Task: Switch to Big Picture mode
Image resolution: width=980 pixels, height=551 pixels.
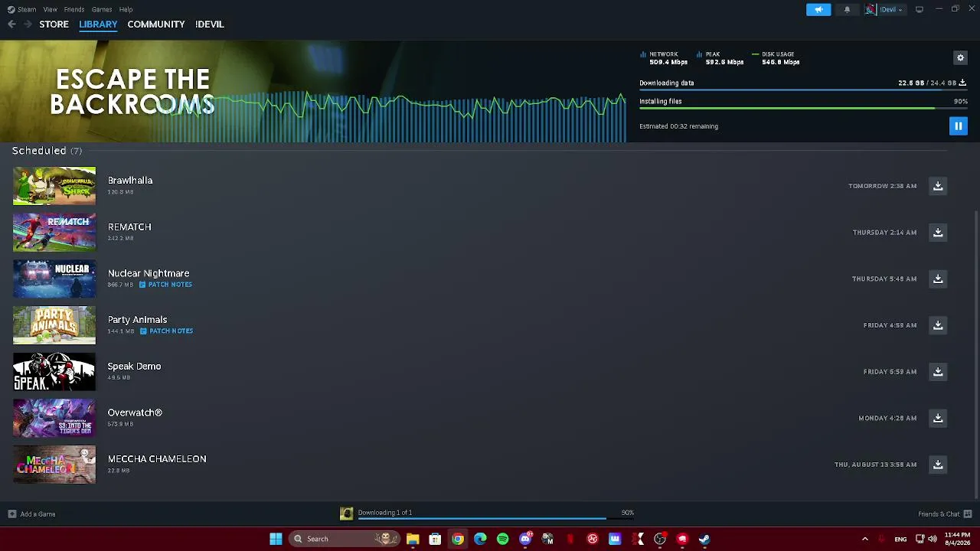Action: [919, 9]
